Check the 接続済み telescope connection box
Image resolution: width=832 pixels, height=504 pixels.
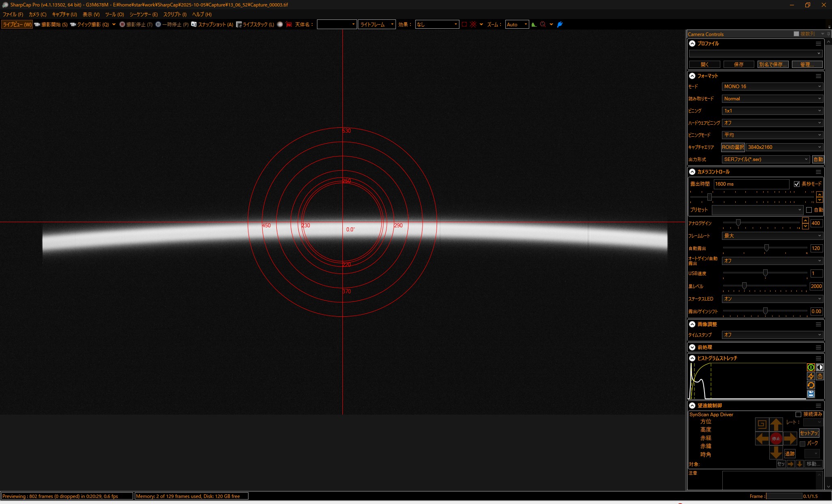click(798, 414)
